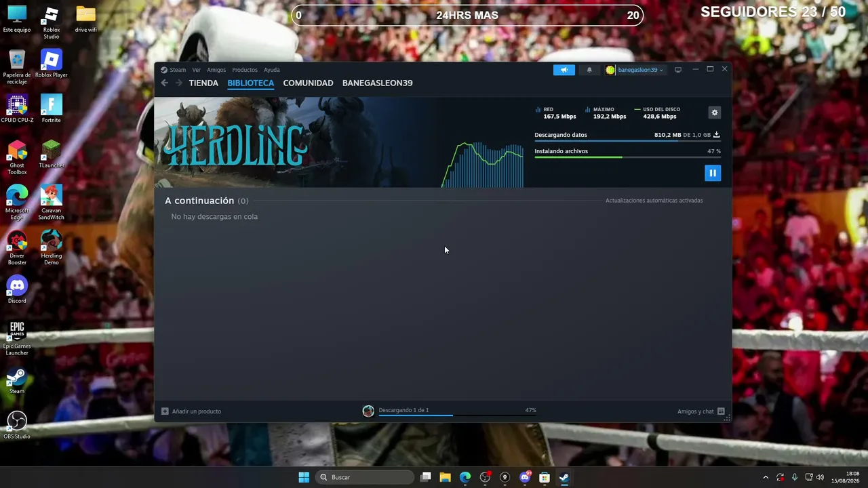Image resolution: width=868 pixels, height=488 pixels.
Task: Click the avatar beside Descargando 1 de 1
Action: (368, 411)
